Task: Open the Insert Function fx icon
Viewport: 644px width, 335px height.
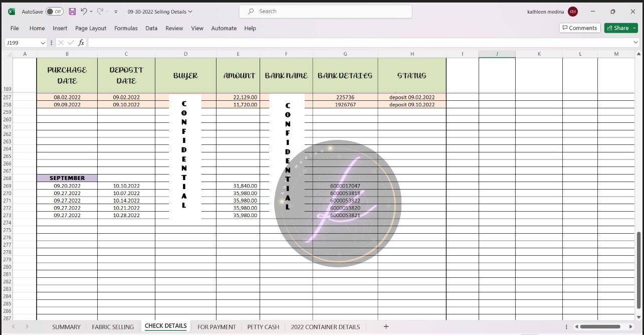Action: 81,43
